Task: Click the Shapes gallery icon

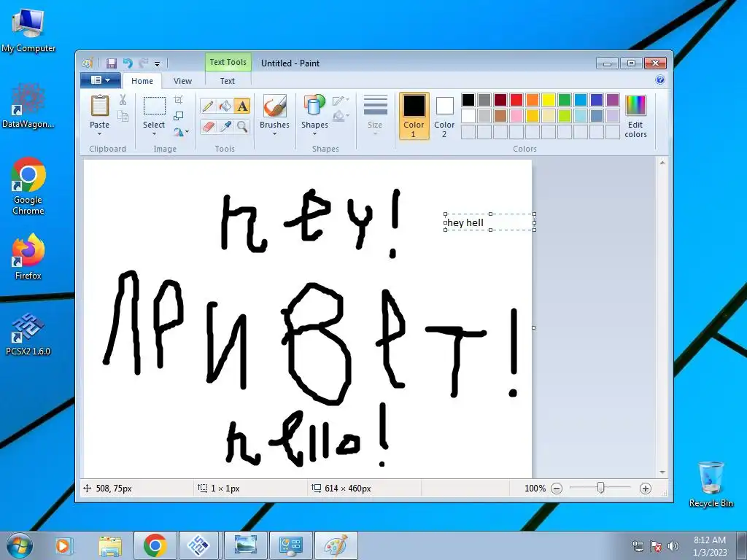Action: click(x=314, y=106)
